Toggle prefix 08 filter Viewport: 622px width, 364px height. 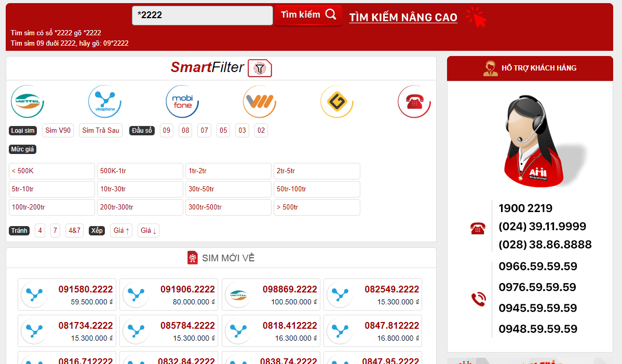point(185,130)
